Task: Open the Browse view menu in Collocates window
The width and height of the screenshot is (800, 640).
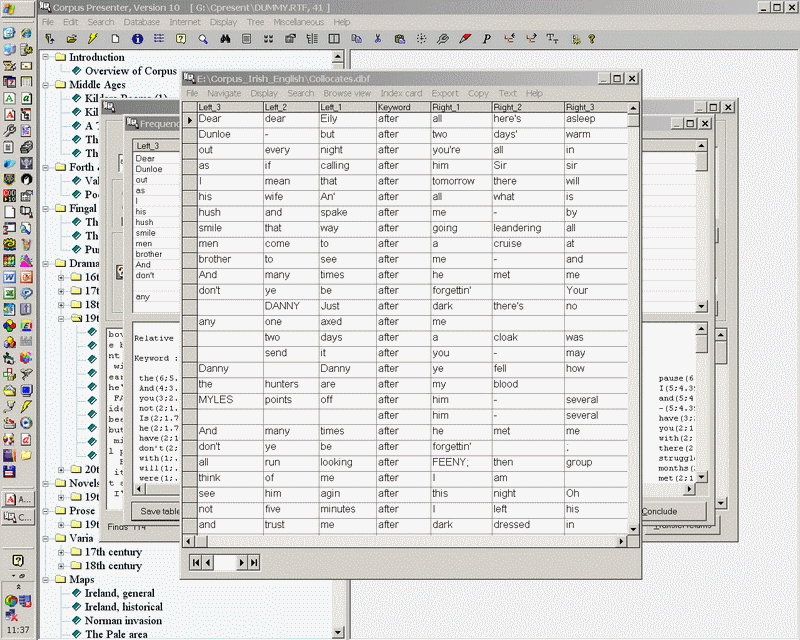Action: [x=347, y=93]
